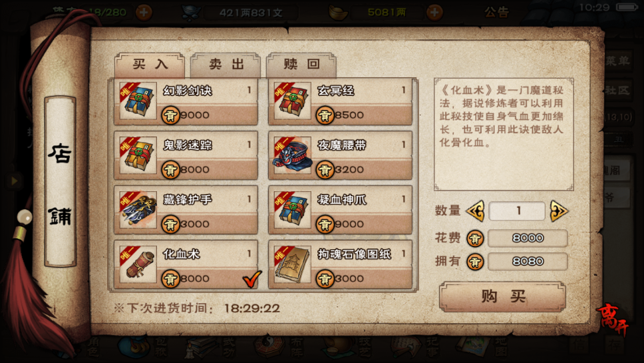
Task: Increase quantity with the right arrow
Action: click(559, 211)
